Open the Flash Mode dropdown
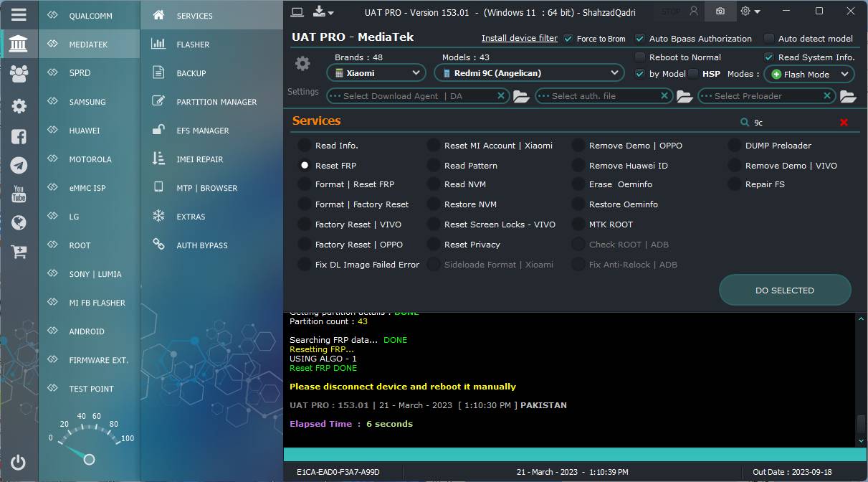The width and height of the screenshot is (868, 482). point(809,74)
